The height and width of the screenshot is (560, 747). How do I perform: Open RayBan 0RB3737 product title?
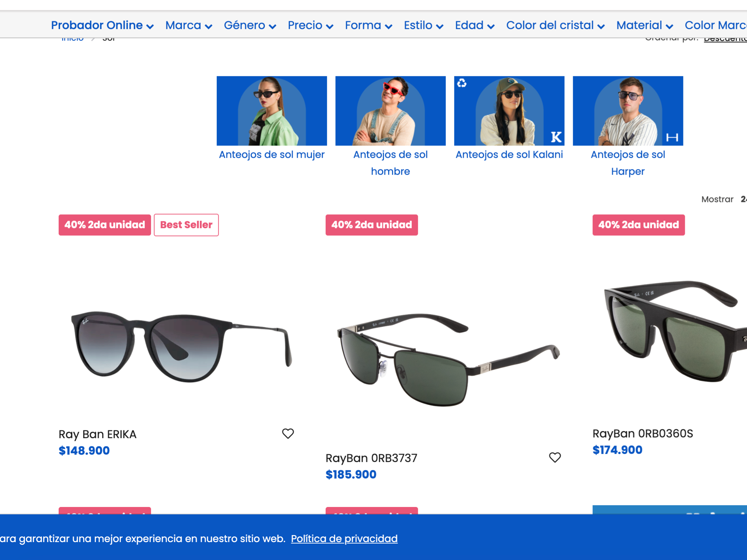371,458
